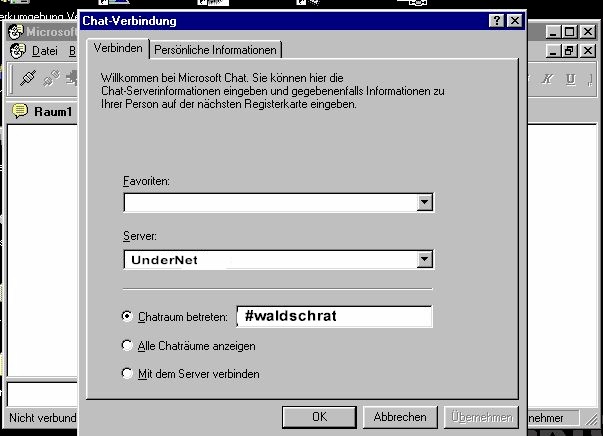Toggle underline formatting in Chat toolbar
Image resolution: width=603 pixels, height=436 pixels.
[x=571, y=79]
